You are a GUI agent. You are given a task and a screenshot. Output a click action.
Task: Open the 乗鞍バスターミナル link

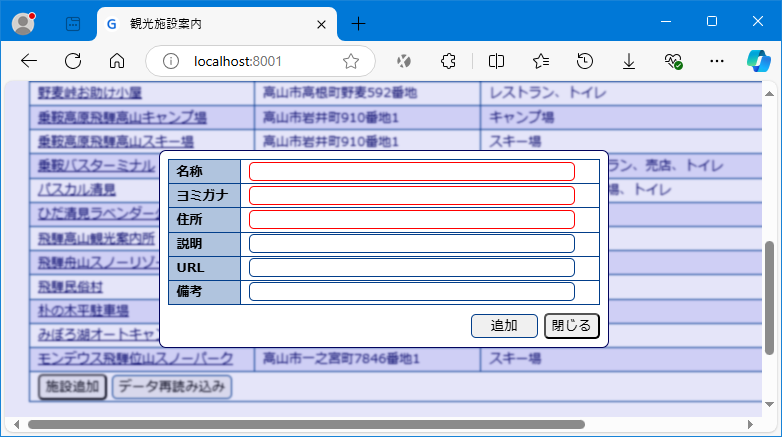coord(97,165)
